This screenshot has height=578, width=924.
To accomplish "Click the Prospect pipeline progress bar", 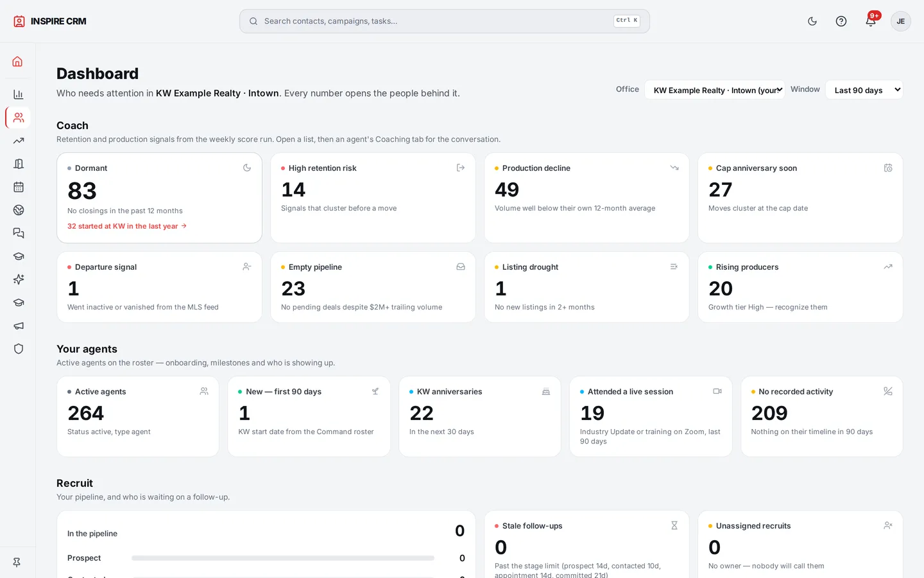I will click(283, 558).
